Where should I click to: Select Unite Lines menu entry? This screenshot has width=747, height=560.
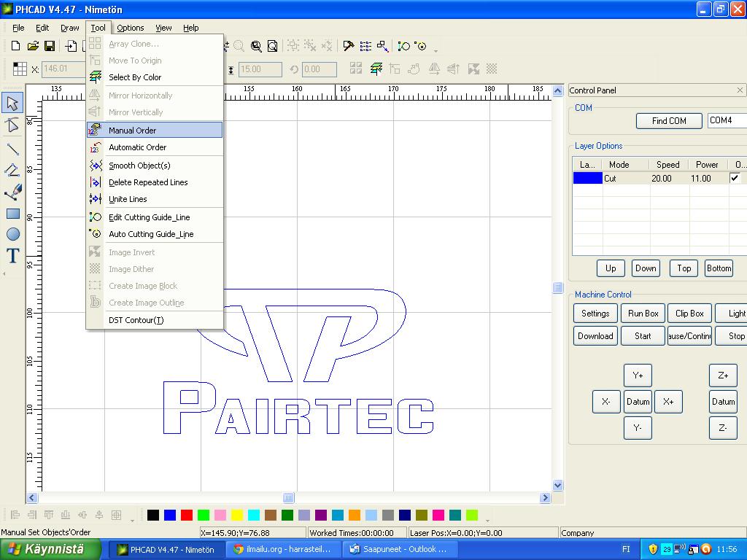pos(128,199)
